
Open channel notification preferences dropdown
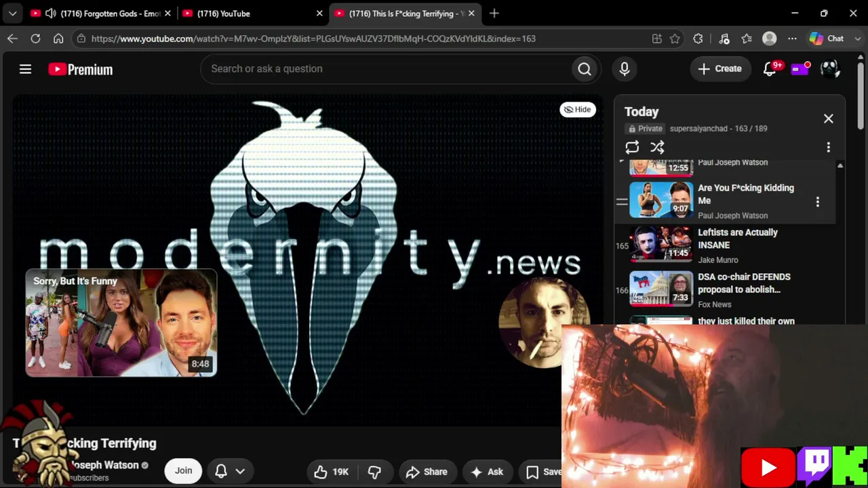point(229,471)
